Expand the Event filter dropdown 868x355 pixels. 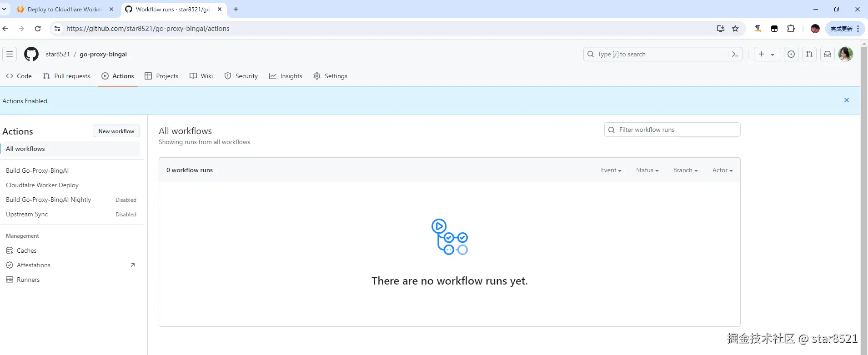611,170
